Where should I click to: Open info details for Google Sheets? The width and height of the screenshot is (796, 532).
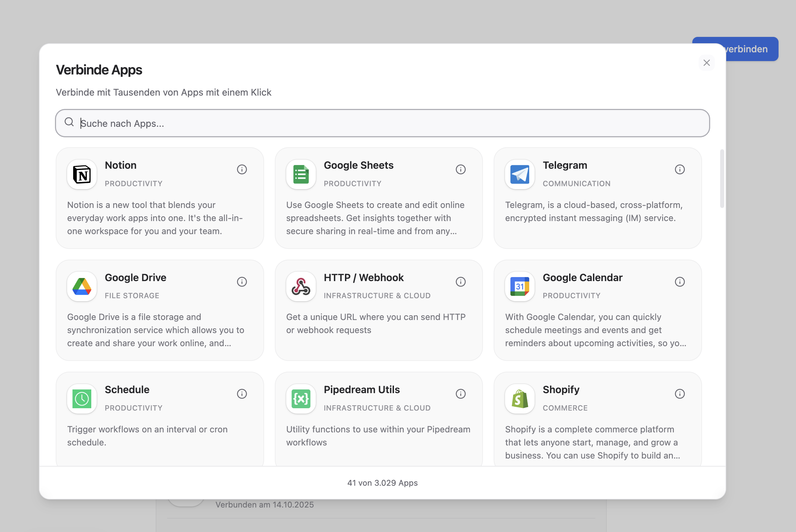(x=461, y=169)
